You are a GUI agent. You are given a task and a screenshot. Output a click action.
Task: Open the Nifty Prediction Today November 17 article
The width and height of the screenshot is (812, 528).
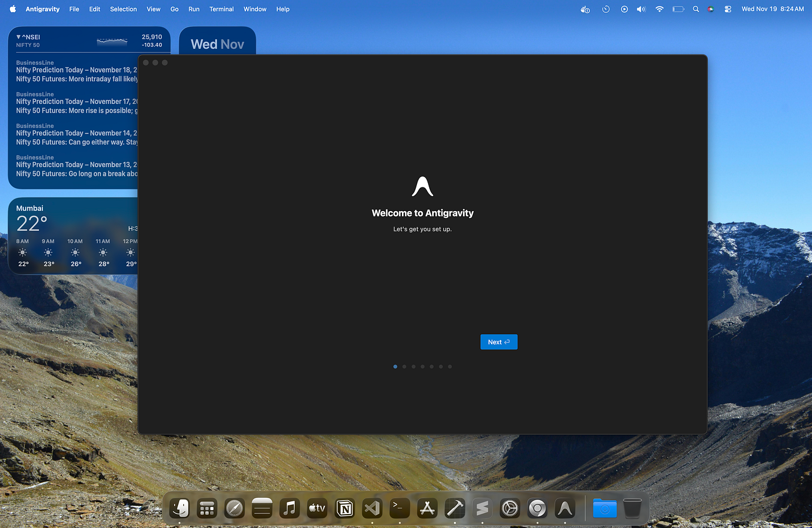(x=77, y=103)
